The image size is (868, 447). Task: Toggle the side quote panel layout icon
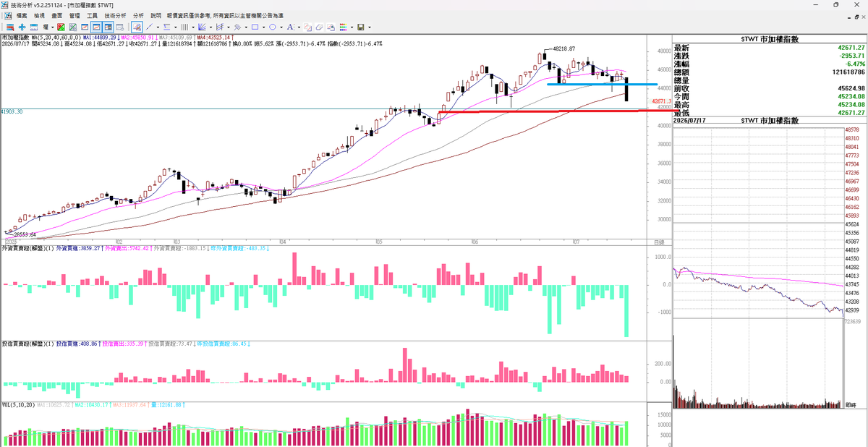click(108, 27)
